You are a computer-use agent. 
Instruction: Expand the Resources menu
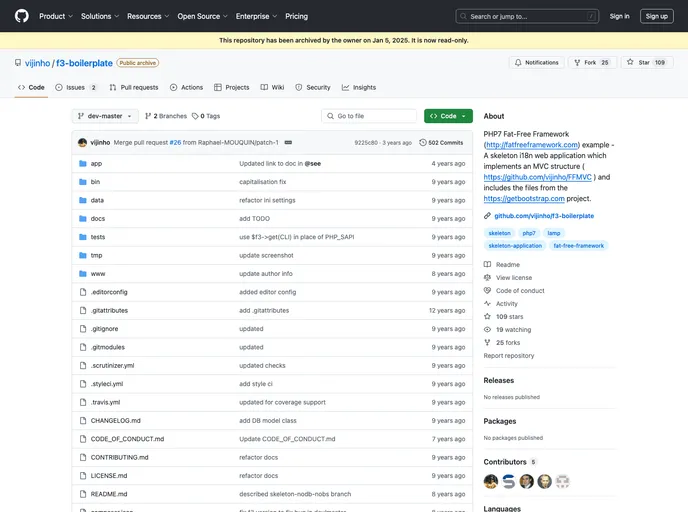tap(148, 16)
